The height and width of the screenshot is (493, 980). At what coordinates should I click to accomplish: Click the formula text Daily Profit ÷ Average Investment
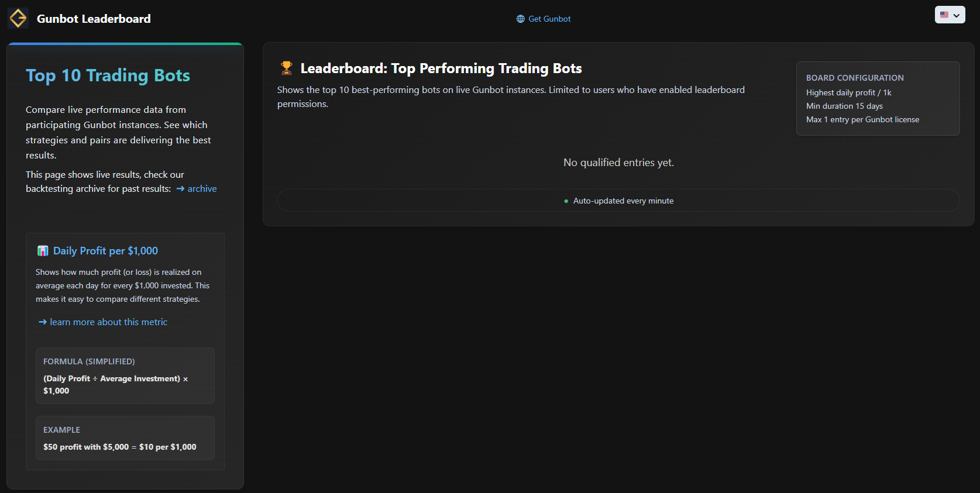pos(115,385)
